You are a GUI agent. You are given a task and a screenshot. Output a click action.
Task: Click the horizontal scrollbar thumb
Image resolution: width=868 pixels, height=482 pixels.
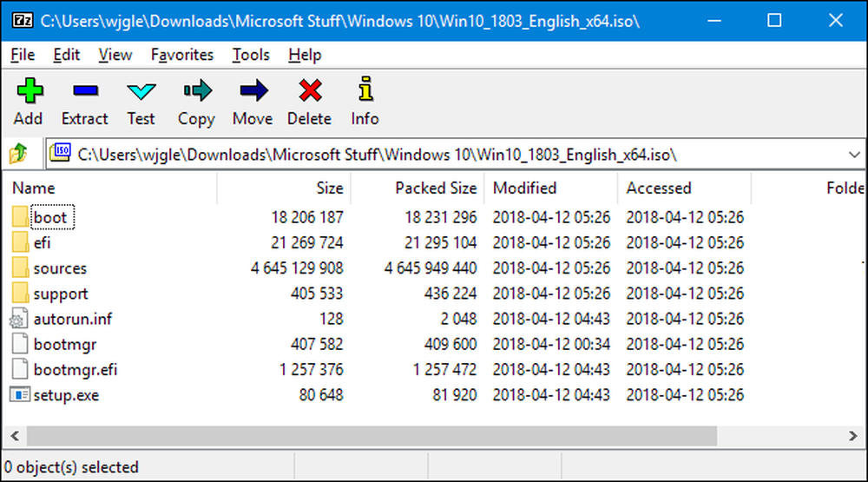[372, 436]
